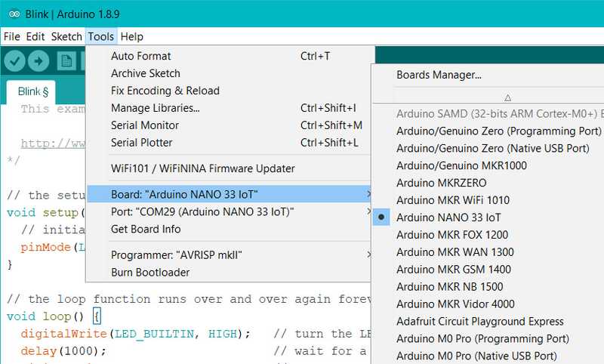The width and height of the screenshot is (604, 364).
Task: Click the Arduino logo in the title bar
Action: pyautogui.click(x=9, y=14)
